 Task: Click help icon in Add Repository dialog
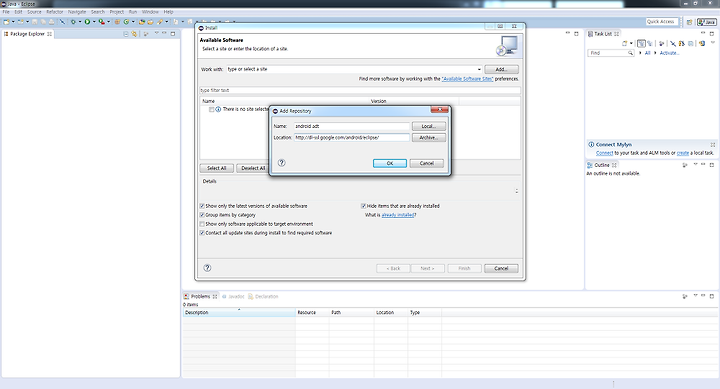[x=281, y=163]
